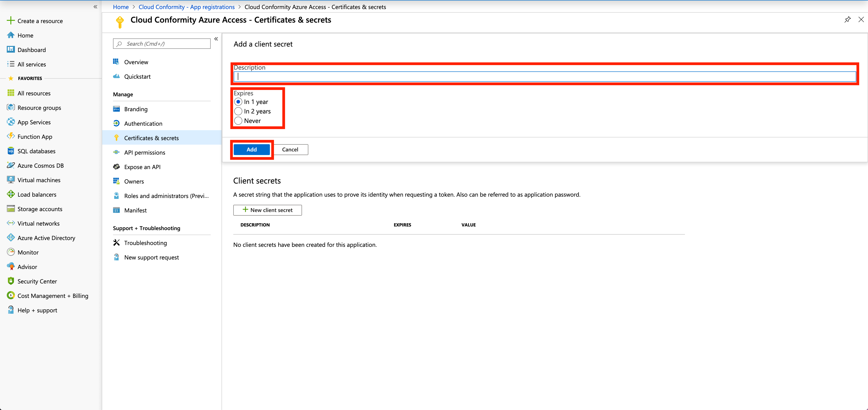Follow Cloud Conformity - App registrations breadcrumb
This screenshot has width=868, height=410.
tap(187, 7)
